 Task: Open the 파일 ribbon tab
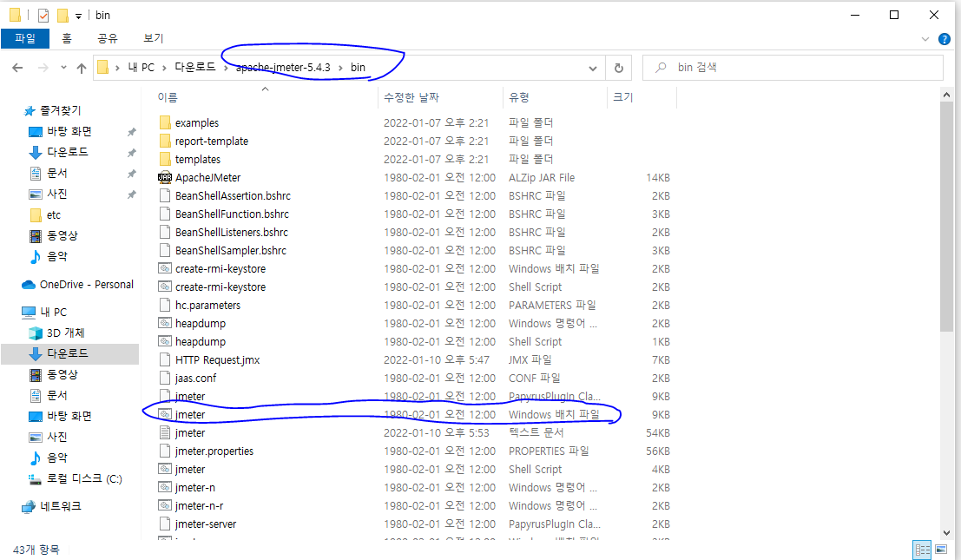pyautogui.click(x=25, y=38)
